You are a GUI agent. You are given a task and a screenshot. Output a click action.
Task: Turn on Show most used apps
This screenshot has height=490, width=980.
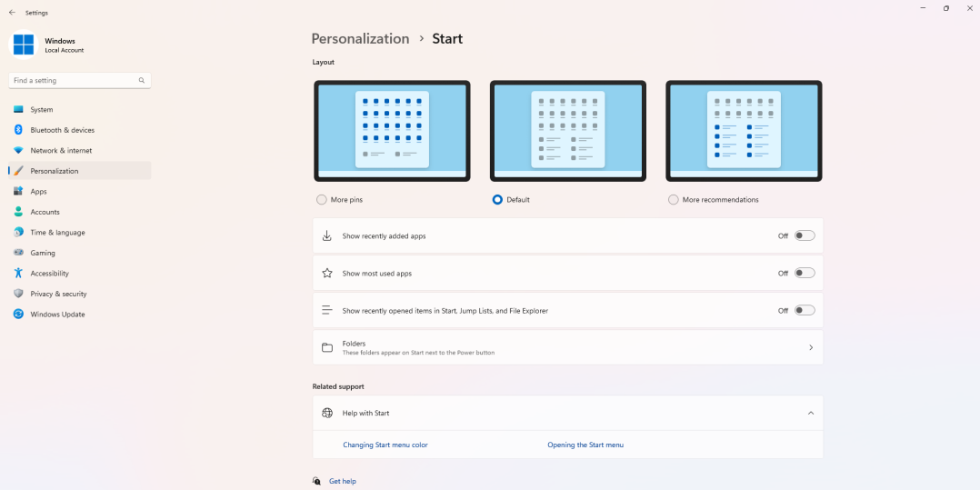804,273
